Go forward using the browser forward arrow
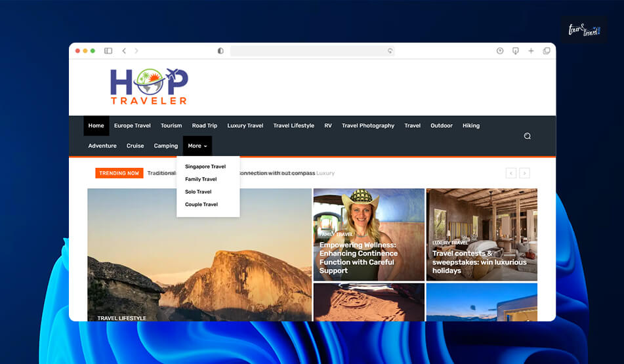 [136, 51]
